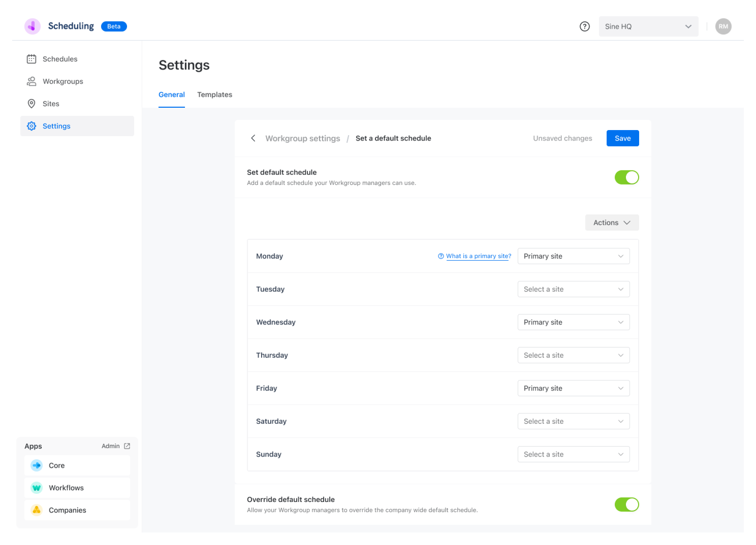756x545 pixels.
Task: Go to Workgroups in sidebar
Action: 77,81
